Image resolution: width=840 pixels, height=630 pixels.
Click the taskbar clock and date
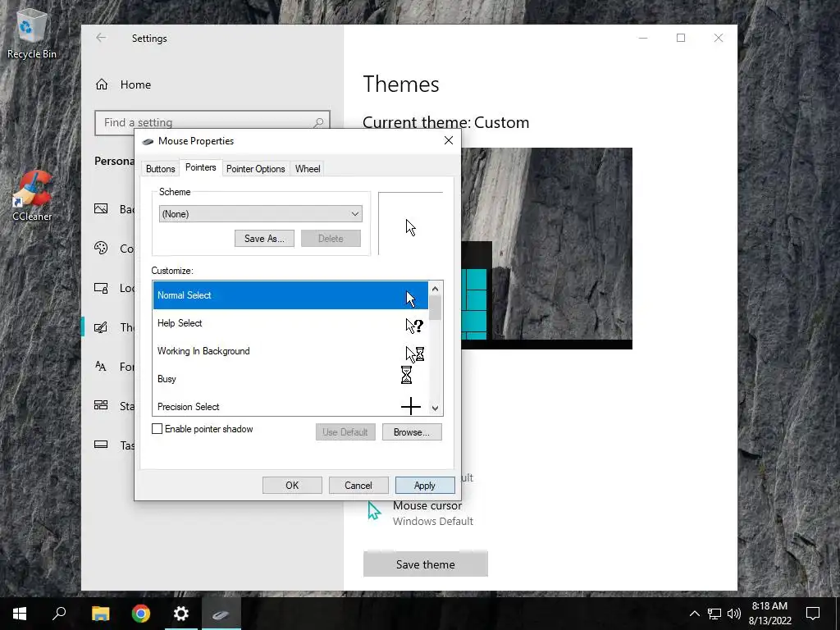[769, 614]
